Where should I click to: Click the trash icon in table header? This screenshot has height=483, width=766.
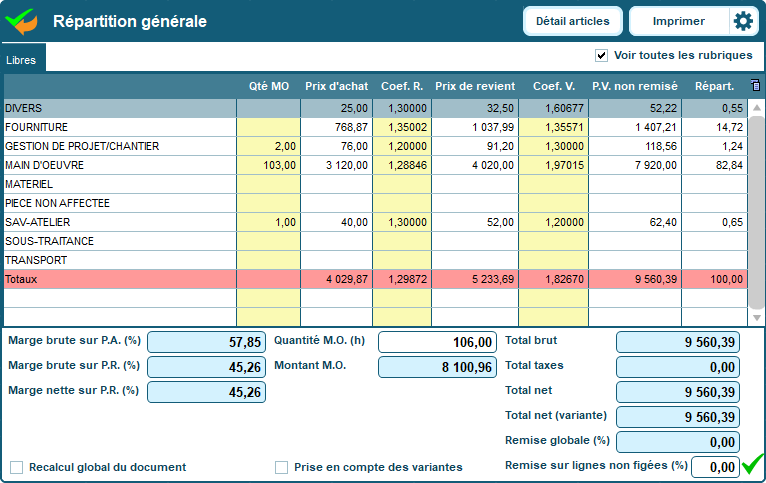(x=755, y=86)
